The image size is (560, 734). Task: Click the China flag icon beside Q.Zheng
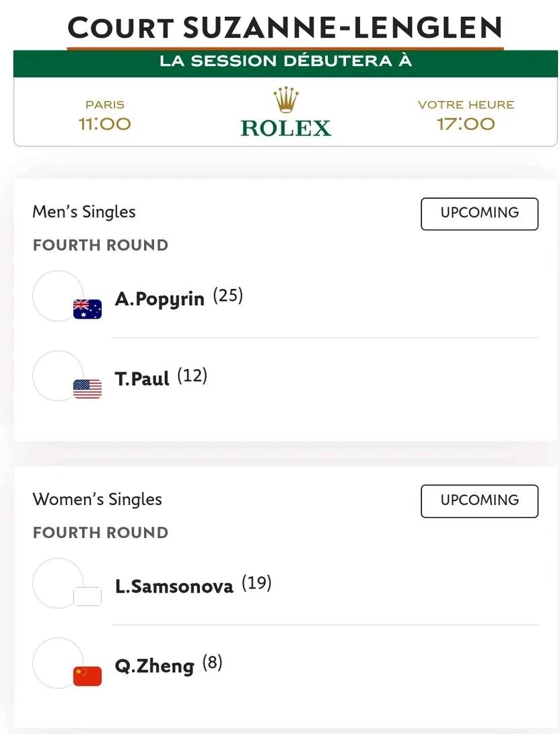(x=87, y=676)
